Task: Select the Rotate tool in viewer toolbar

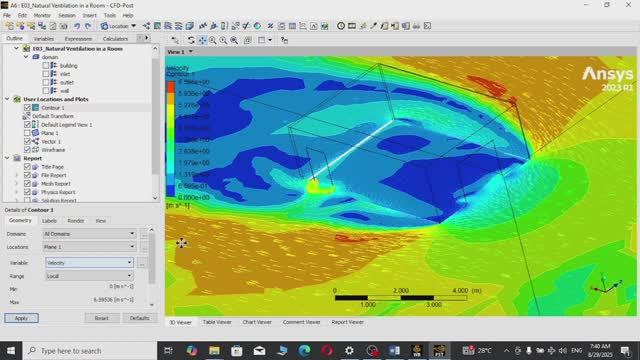Action: [x=191, y=40]
